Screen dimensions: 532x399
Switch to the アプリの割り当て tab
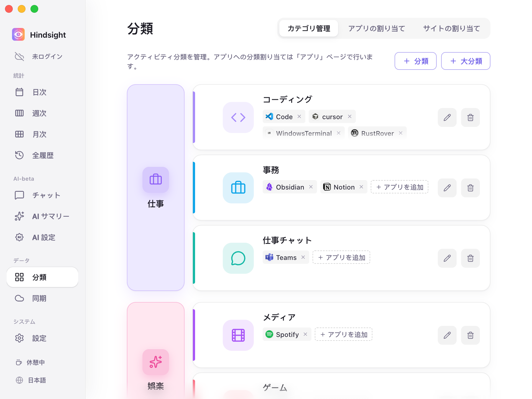[377, 28]
